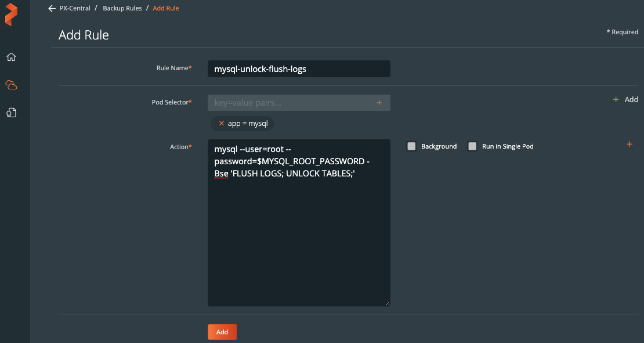Screen dimensions: 644x343
Task: Grab the Action textarea resize handle
Action: (x=388, y=303)
